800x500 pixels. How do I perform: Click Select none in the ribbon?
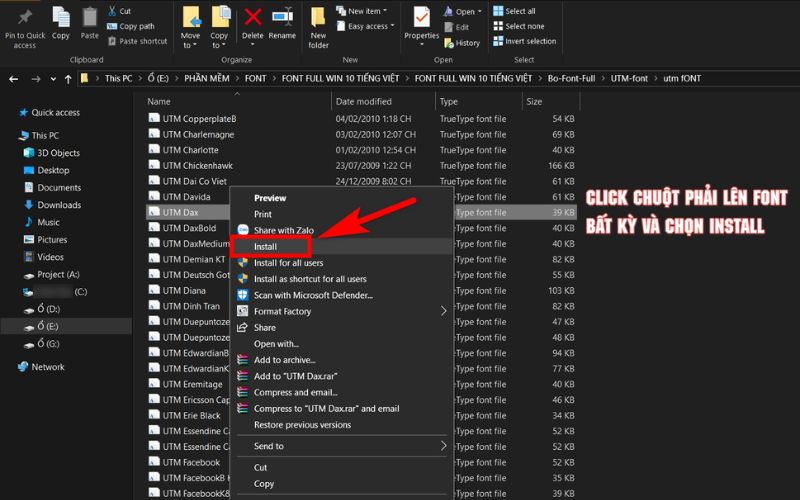point(519,26)
